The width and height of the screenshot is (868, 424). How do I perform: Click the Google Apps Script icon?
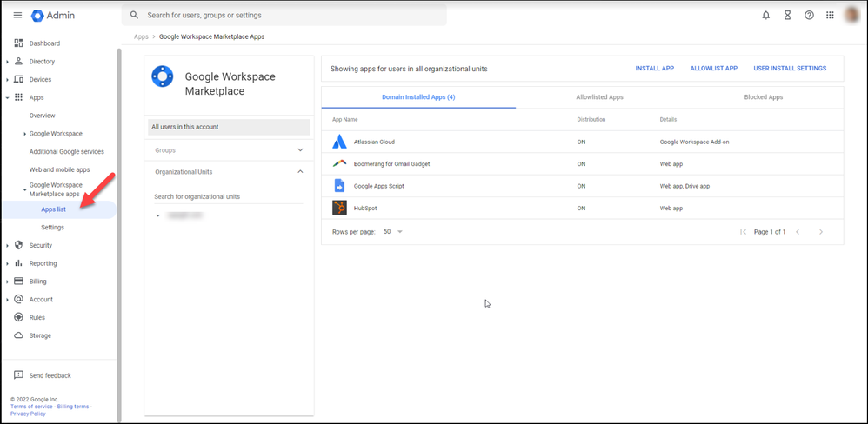coord(339,186)
